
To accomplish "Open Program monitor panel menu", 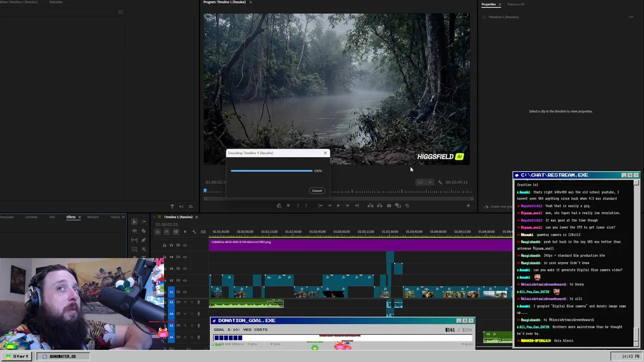I will click(x=251, y=2).
